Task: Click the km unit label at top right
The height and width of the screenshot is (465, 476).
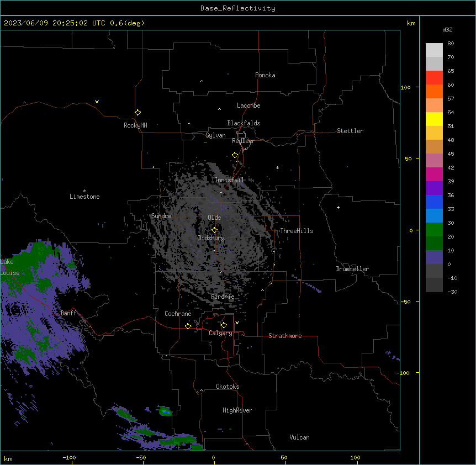Action: 411,23
